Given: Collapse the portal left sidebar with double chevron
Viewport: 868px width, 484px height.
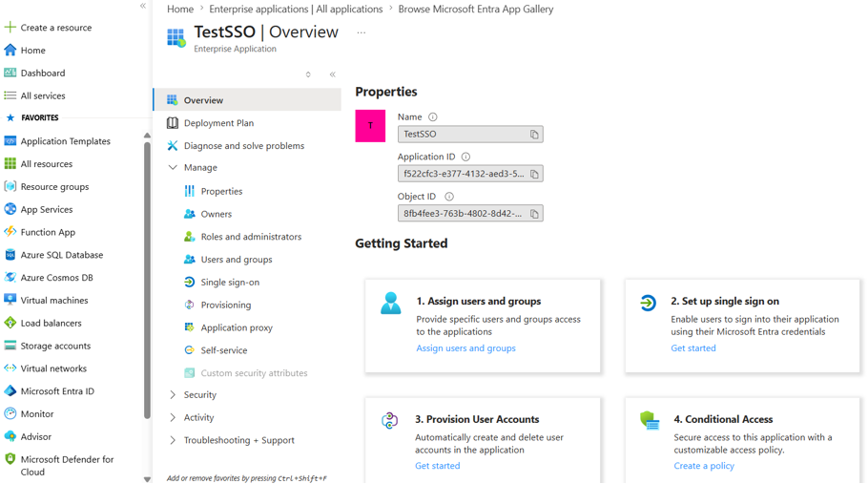Looking at the screenshot, I should click(x=143, y=6).
